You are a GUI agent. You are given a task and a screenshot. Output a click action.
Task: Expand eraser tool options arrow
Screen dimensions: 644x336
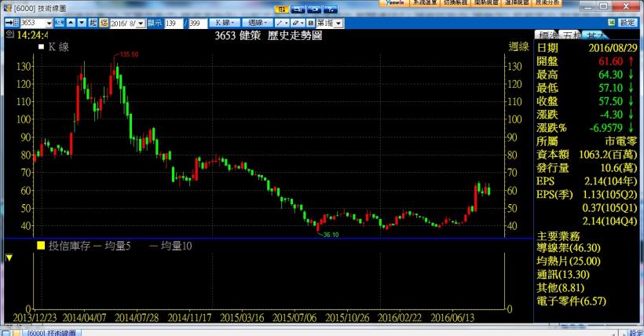(x=302, y=23)
